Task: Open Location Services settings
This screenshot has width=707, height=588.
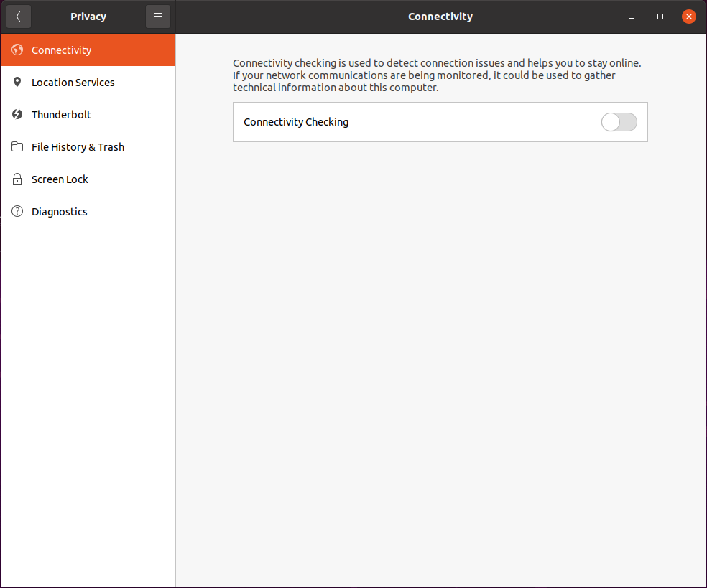Action: pyautogui.click(x=88, y=83)
